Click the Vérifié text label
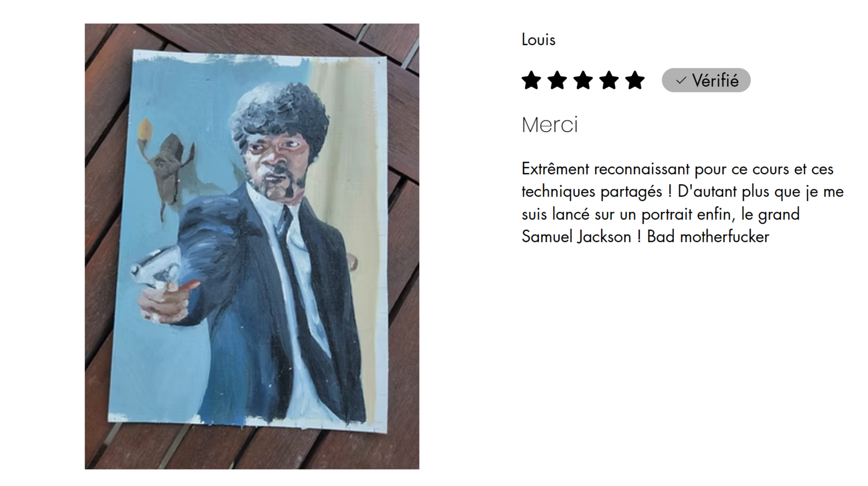868x486 pixels. tap(715, 80)
